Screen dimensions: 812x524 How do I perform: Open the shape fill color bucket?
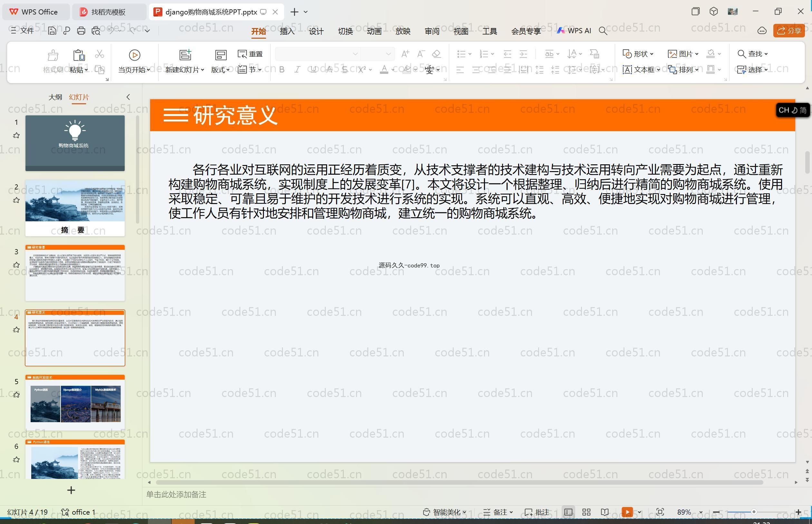click(710, 54)
